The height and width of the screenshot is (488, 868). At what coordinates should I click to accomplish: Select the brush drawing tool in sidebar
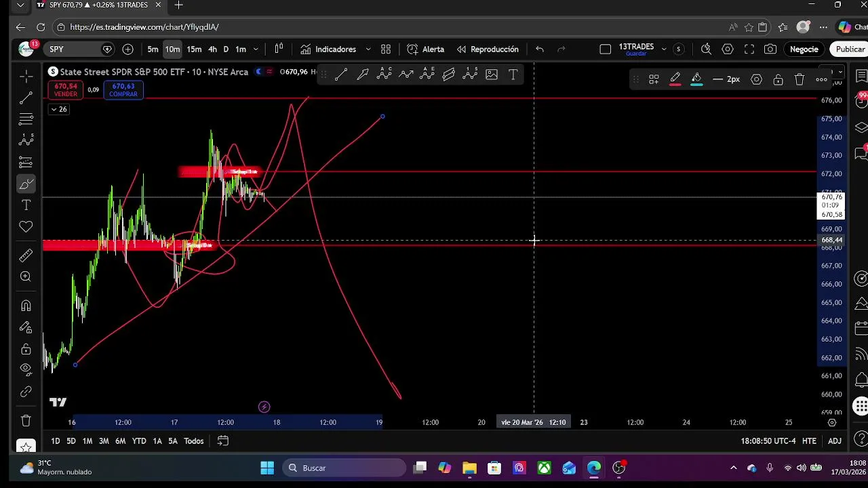[x=26, y=184]
